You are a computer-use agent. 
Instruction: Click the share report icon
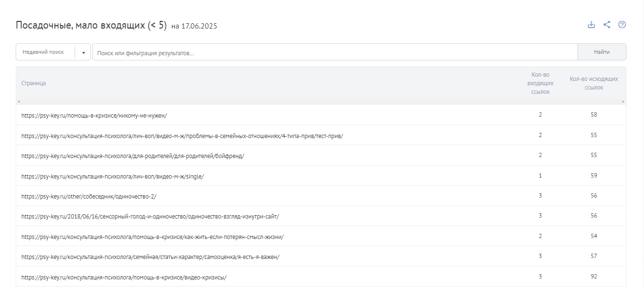tap(607, 25)
